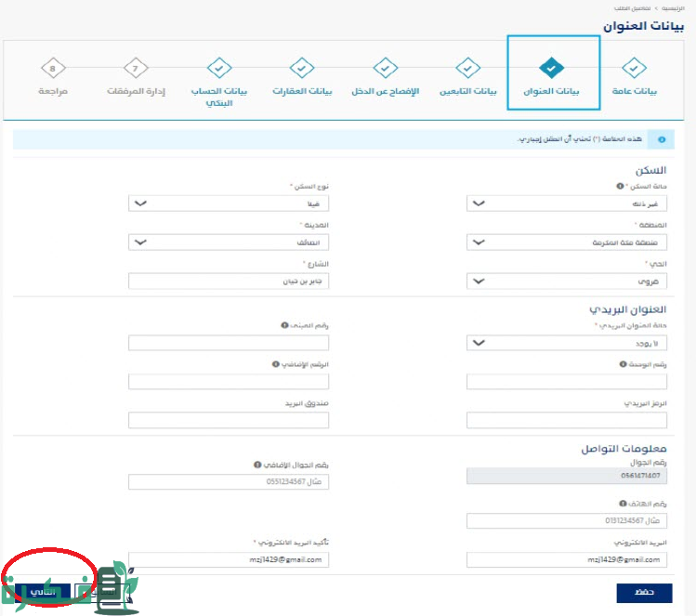Viewport: 696px width, 616px height.
Task: Click the الرقم الإضافي input field
Action: tap(229, 381)
